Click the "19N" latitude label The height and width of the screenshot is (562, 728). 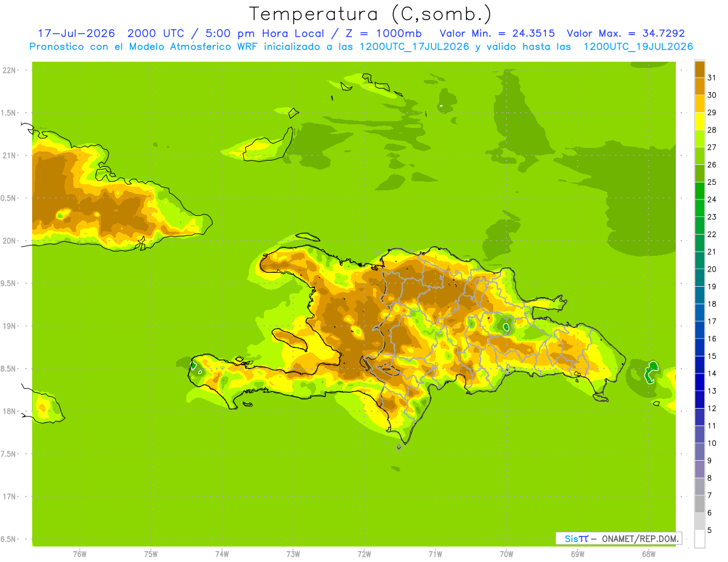[10, 326]
